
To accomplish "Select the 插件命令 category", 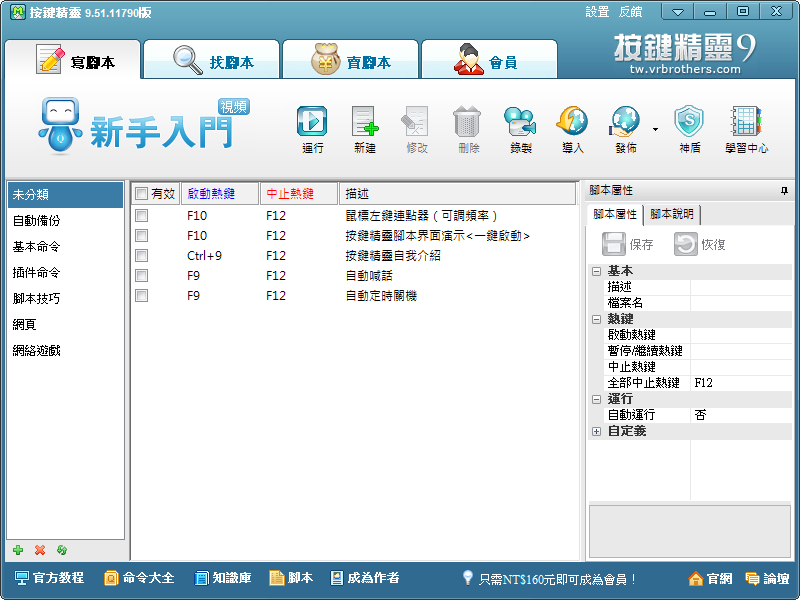I will coord(65,272).
